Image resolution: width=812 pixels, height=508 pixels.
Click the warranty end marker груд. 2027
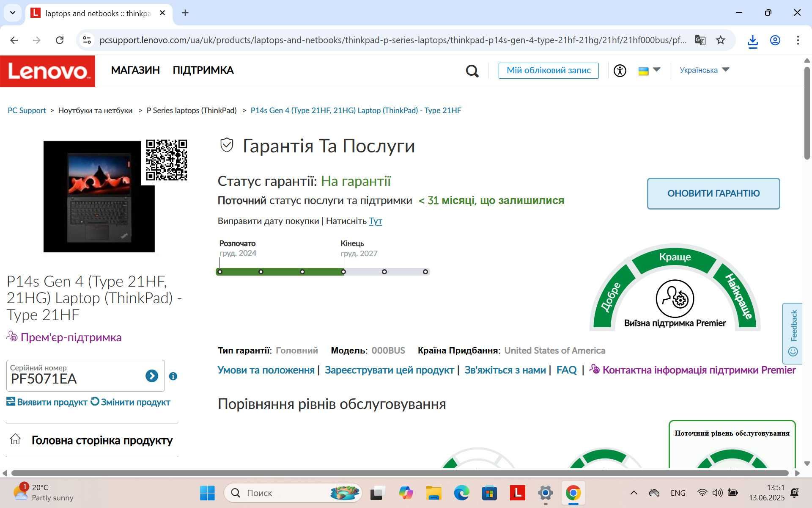pyautogui.click(x=343, y=272)
